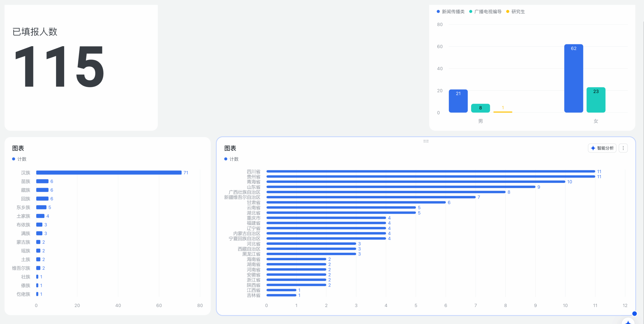Open the 智能分析 smart analysis button

pos(602,148)
